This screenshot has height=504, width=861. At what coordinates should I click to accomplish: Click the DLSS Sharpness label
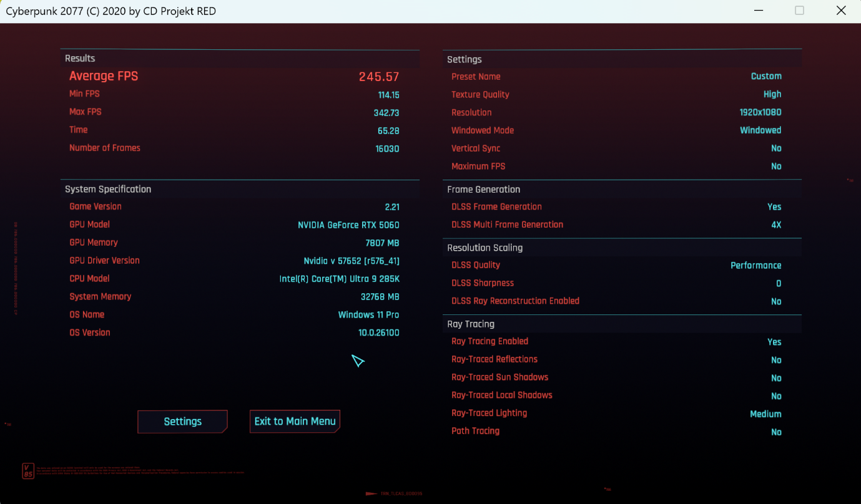tap(483, 283)
